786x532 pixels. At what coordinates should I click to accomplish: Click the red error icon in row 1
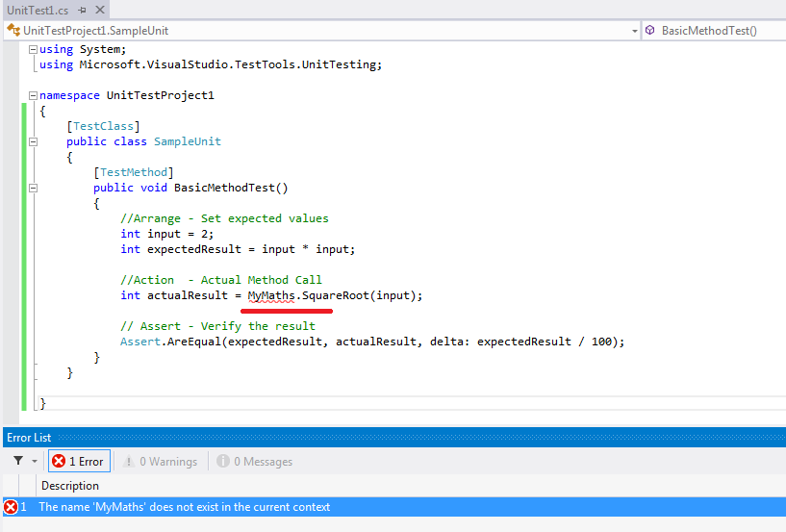pos(11,507)
